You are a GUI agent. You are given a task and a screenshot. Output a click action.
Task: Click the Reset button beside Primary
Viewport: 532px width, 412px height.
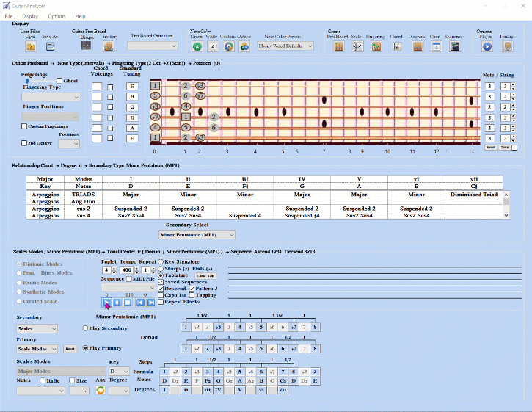(x=70, y=349)
